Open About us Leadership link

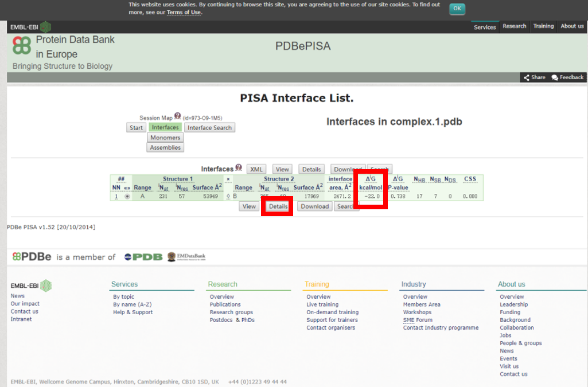click(x=514, y=304)
